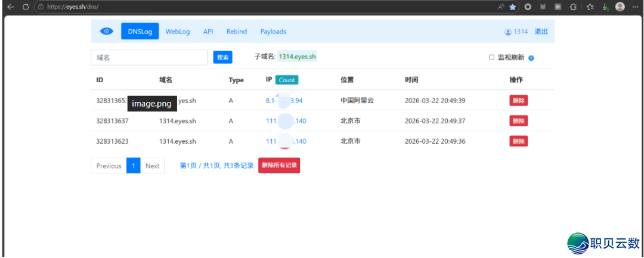Open the browser profile avatar
This screenshot has width=644, height=258.
[x=620, y=7]
